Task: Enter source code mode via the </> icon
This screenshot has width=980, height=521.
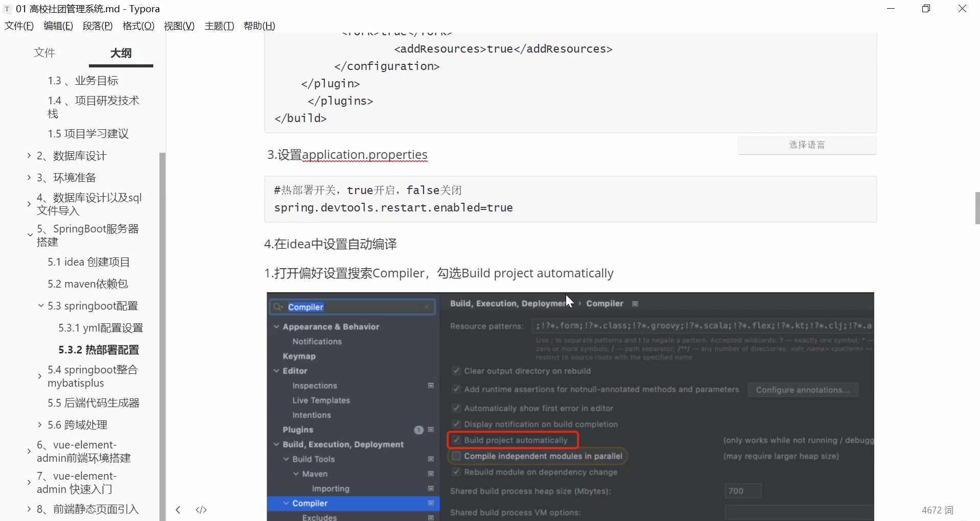Action: pyautogui.click(x=201, y=509)
